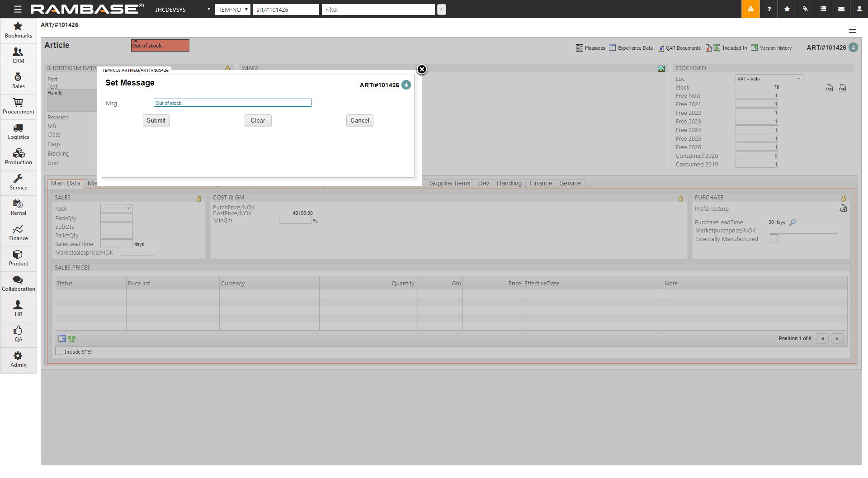Image resolution: width=868 pixels, height=478 pixels.
Task: Switch to the Finance tab
Action: point(541,183)
